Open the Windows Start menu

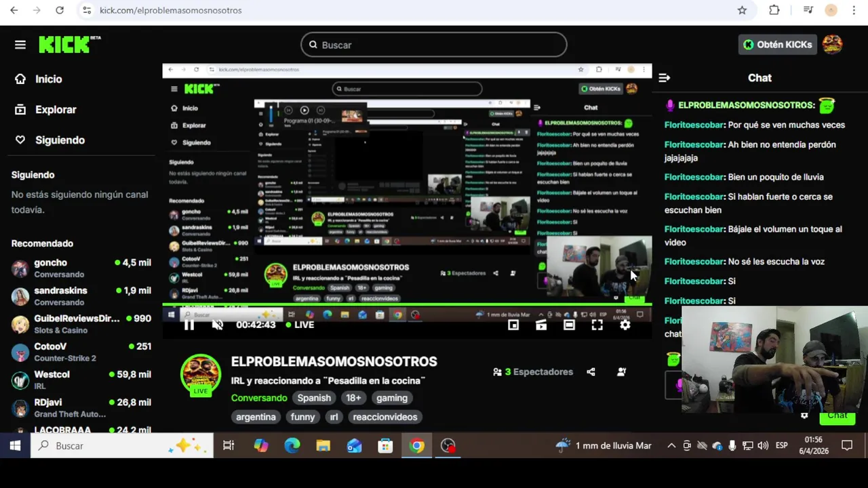[x=15, y=445]
